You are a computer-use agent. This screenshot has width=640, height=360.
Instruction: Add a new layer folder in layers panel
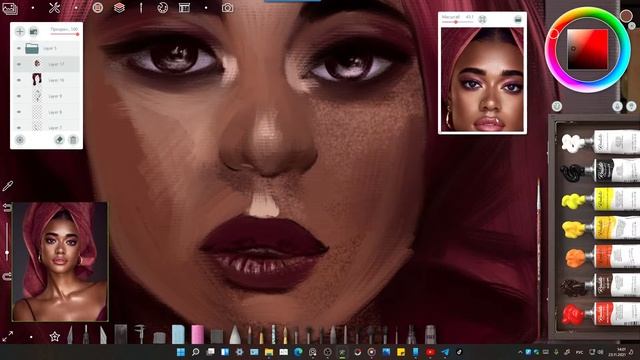(33, 31)
